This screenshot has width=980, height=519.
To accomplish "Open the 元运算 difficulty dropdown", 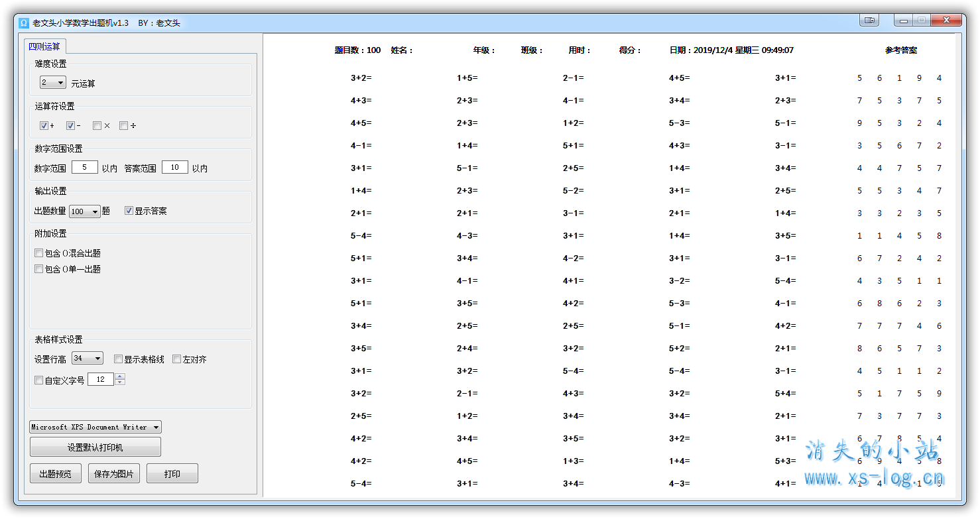I will pos(53,83).
